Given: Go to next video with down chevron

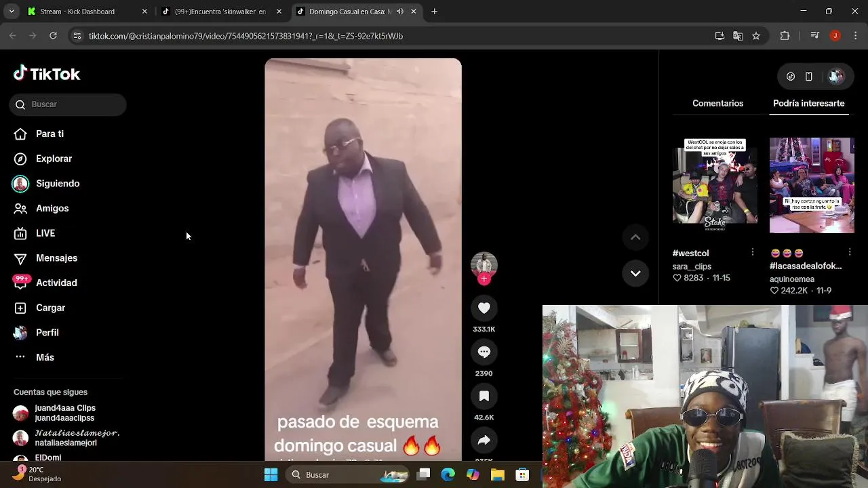Looking at the screenshot, I should [635, 273].
